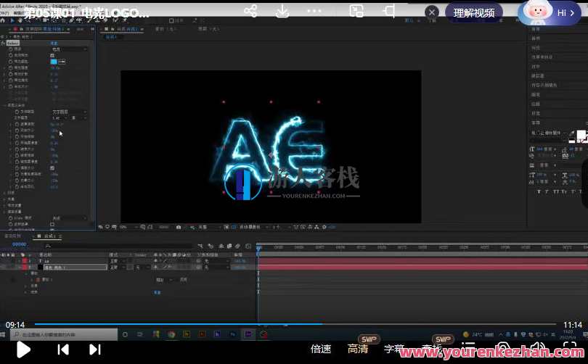This screenshot has width=588, height=364.
Task: Open the 活动摄像机 camera view dropdown
Action: 254,227
